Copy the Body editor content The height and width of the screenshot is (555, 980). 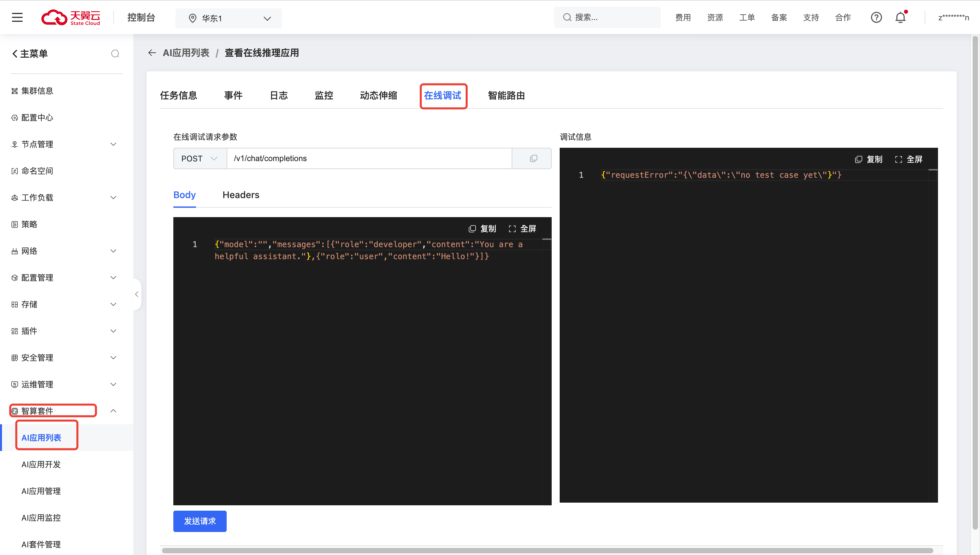click(x=482, y=229)
